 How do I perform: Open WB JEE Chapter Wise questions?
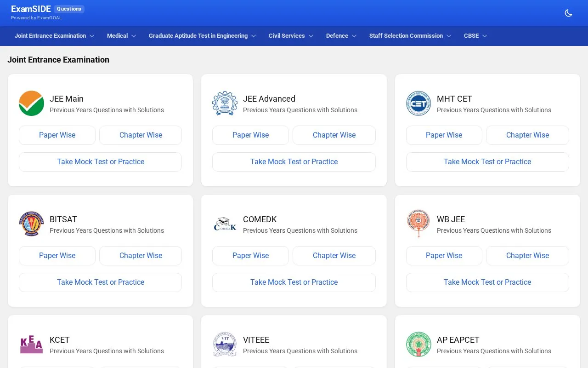pyautogui.click(x=527, y=256)
